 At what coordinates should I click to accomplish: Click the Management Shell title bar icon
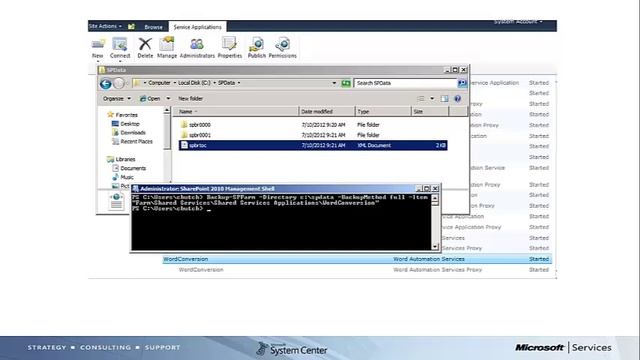click(136, 189)
